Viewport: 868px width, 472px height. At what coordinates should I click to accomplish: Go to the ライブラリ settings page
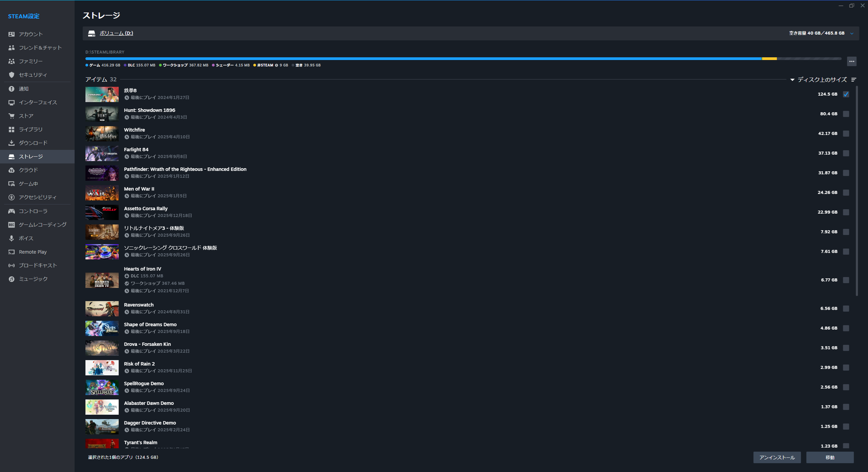coord(31,130)
